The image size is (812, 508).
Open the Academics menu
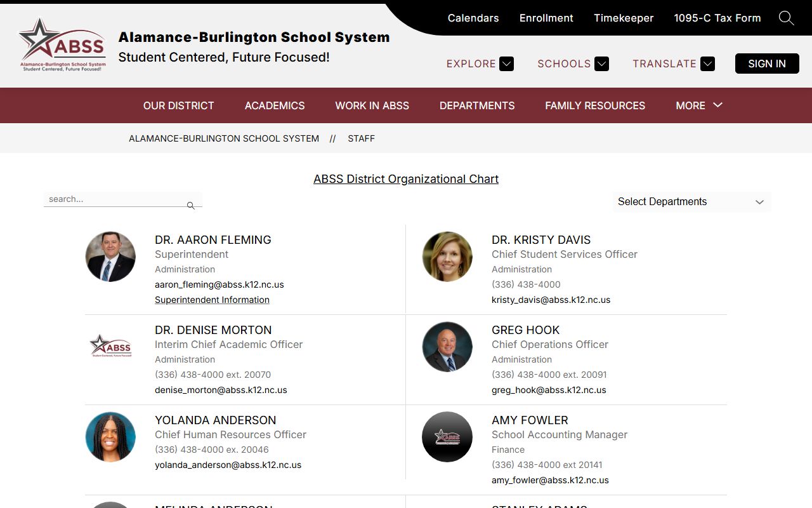tap(275, 105)
